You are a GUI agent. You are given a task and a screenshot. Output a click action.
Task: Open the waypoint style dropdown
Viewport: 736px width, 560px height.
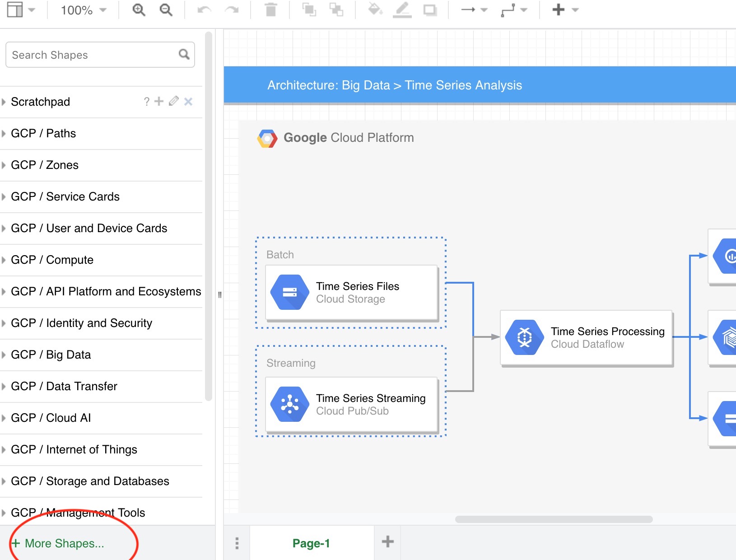pos(524,10)
